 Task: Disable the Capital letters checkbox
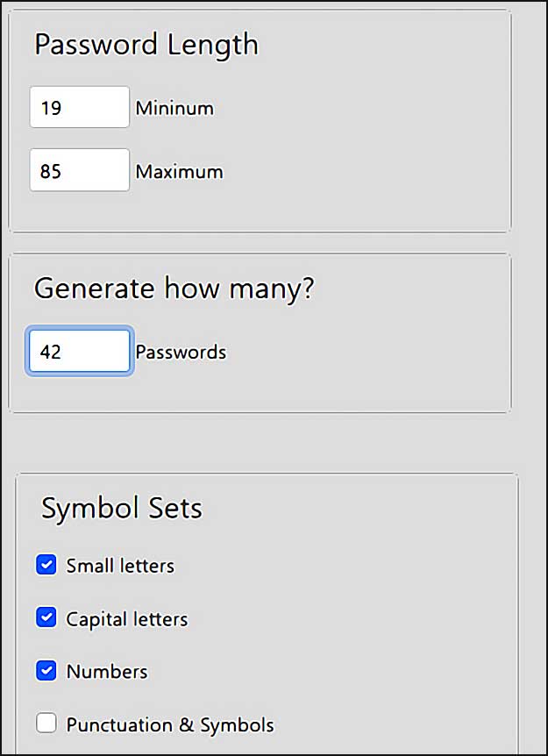pyautogui.click(x=46, y=618)
